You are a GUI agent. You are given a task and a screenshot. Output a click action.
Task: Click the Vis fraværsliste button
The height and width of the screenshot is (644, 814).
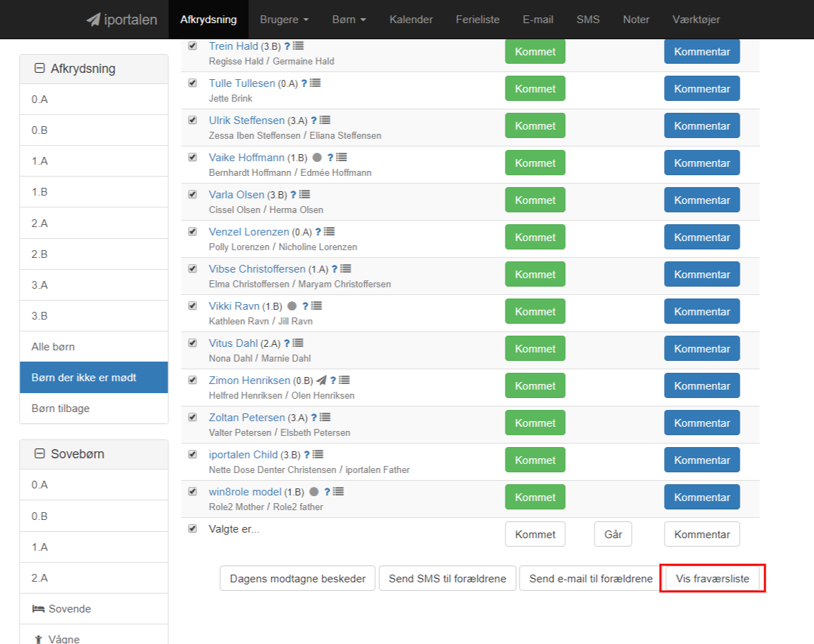[712, 579]
